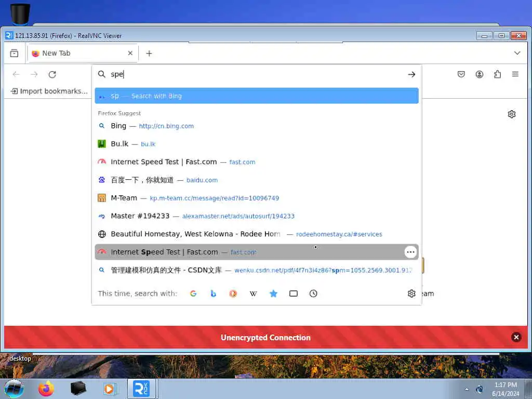Open New Tab personalize gear icon

point(512,114)
